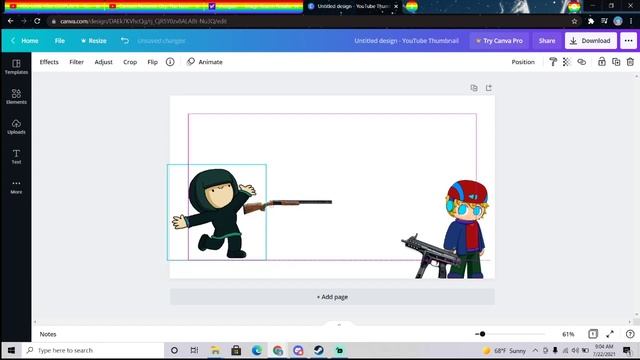Open File Explorer from taskbar

tap(215, 350)
